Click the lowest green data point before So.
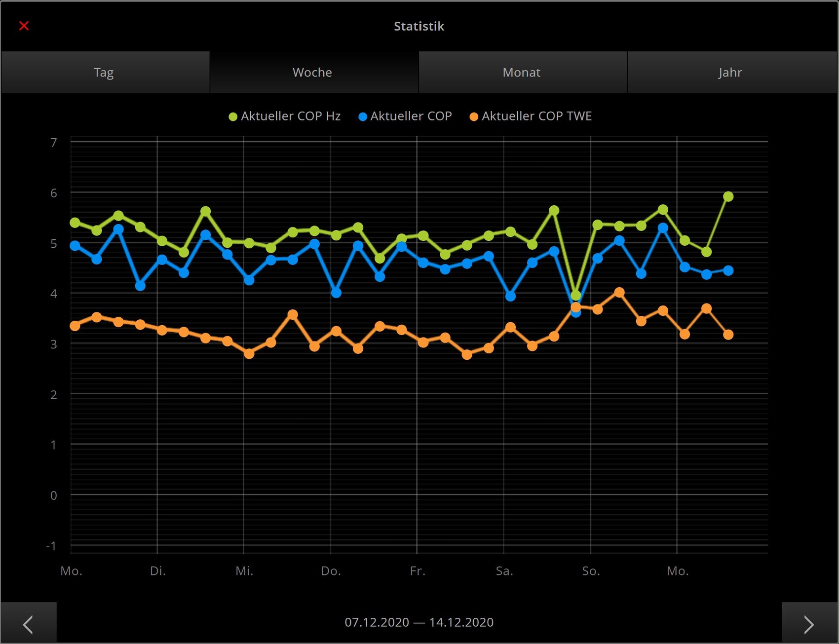The width and height of the screenshot is (839, 644). pos(575,296)
